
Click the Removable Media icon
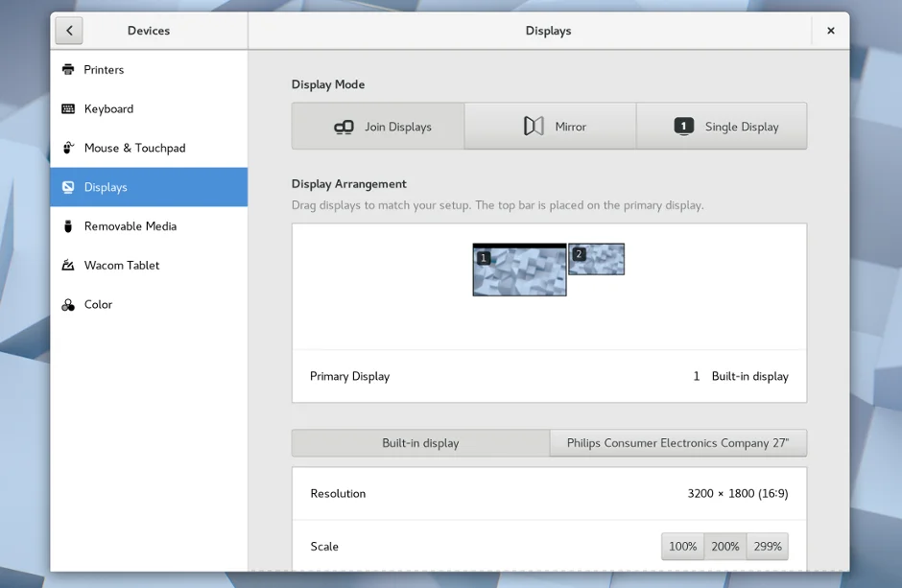coord(68,226)
